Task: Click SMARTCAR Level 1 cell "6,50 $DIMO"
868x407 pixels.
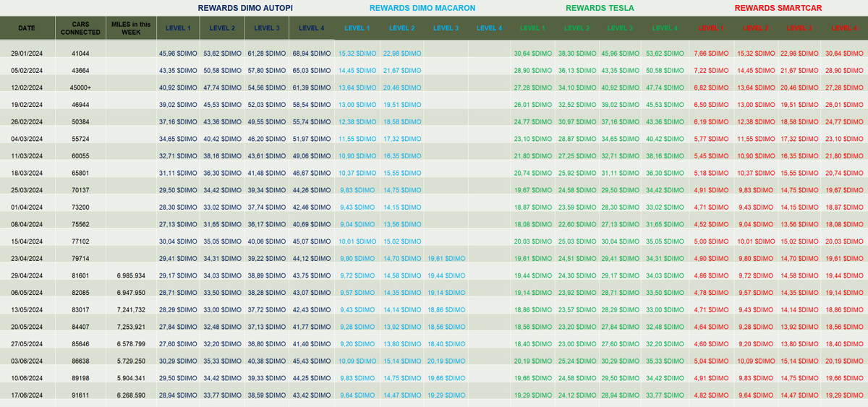Action: click(x=711, y=106)
